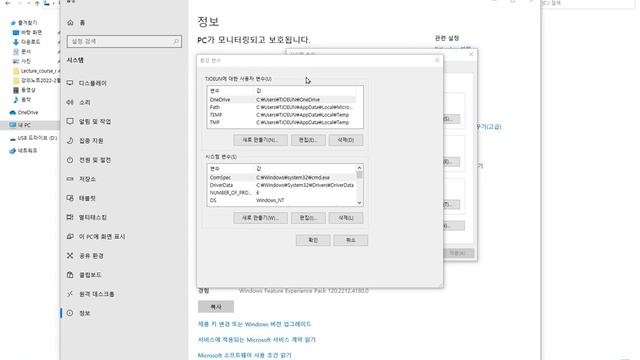The width and height of the screenshot is (640, 360).
Task: Select the 디스플레이 display monitor icon
Action: [70, 83]
